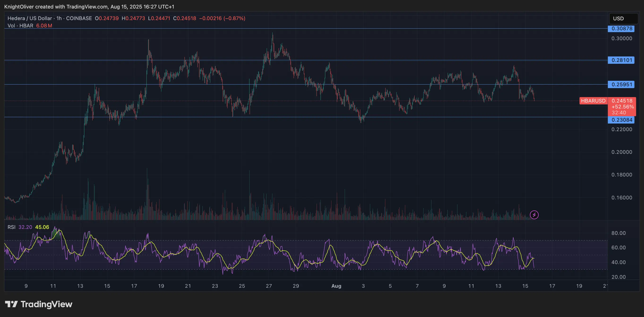Click the lightning bolt instant order icon
Image resolution: width=644 pixels, height=317 pixels.
534,214
